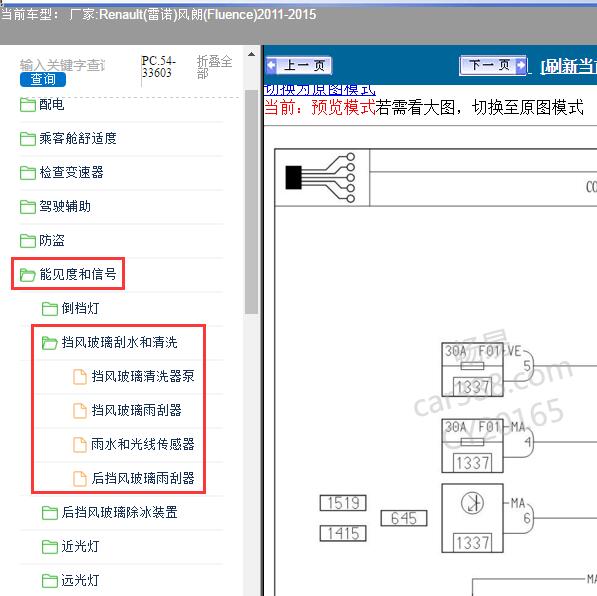
Task: Click the 1519 component label
Action: [343, 503]
